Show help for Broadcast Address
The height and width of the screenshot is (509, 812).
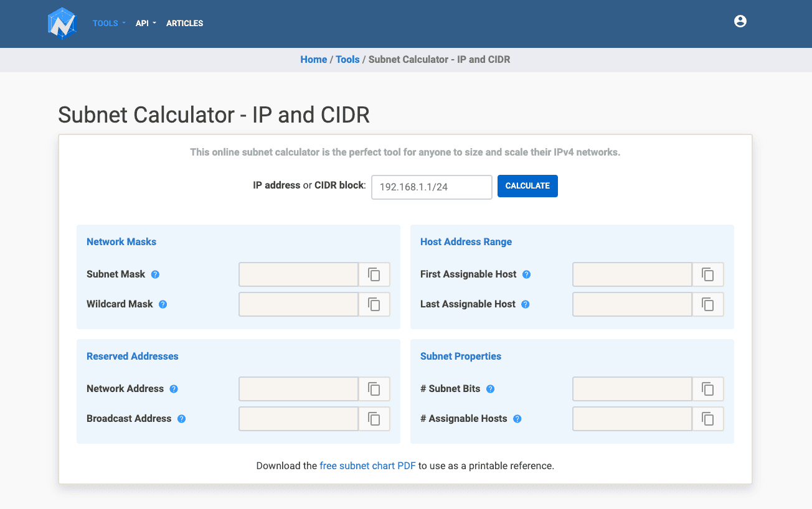pos(182,419)
